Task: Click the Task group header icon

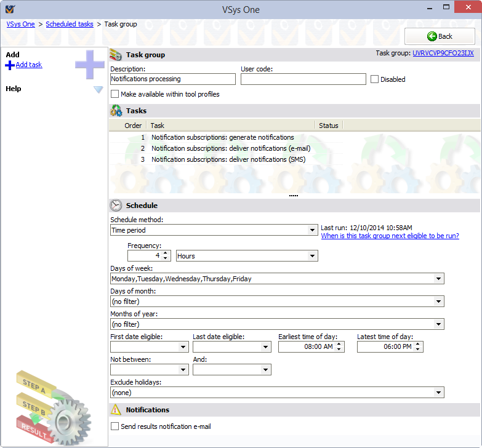Action: [x=116, y=55]
